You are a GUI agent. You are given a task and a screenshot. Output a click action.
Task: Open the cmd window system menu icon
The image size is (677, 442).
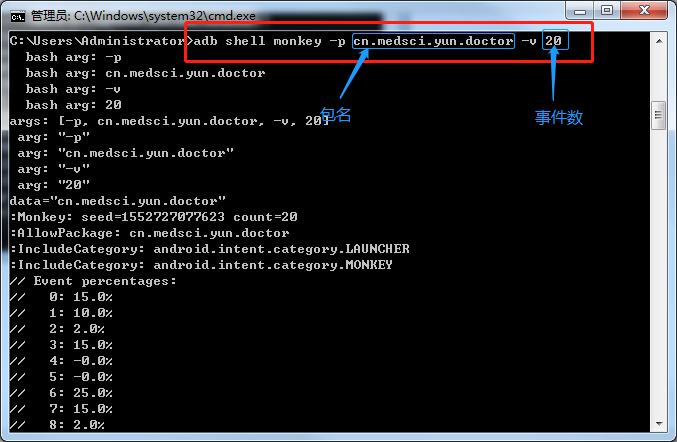click(x=18, y=17)
